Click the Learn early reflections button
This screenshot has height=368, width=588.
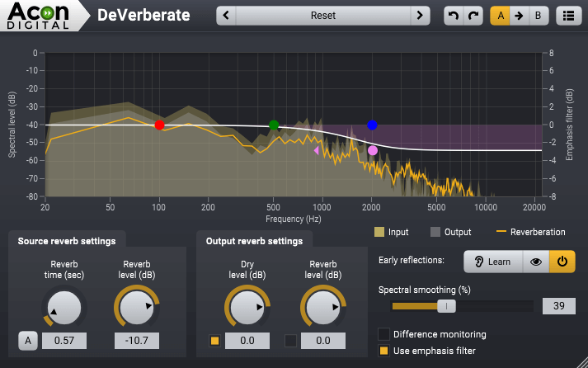[x=493, y=262]
